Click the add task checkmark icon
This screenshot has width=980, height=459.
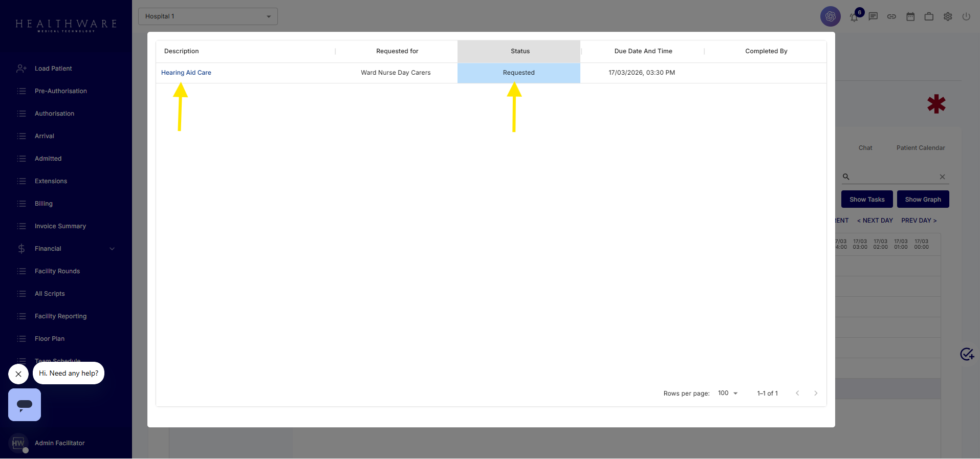[x=967, y=354]
